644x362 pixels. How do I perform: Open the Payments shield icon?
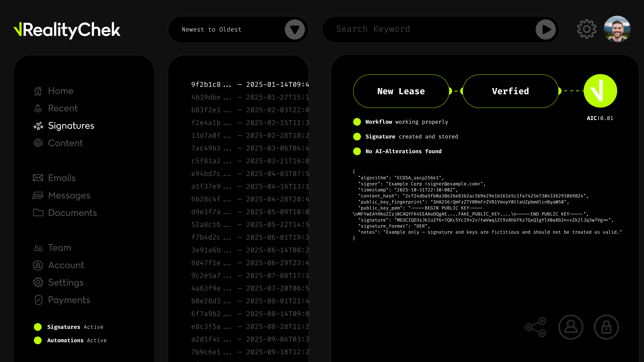39,300
